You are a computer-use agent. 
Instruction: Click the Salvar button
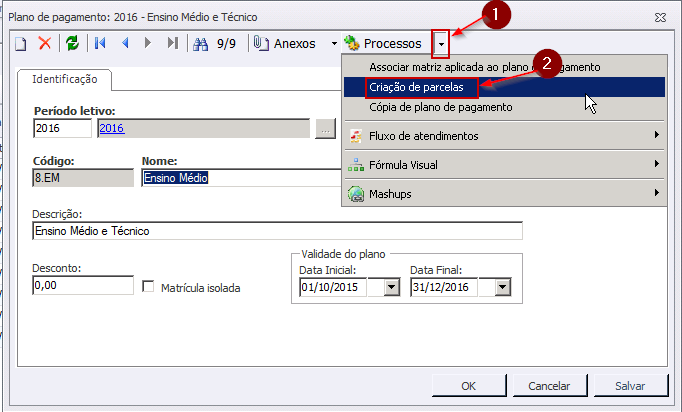(629, 385)
